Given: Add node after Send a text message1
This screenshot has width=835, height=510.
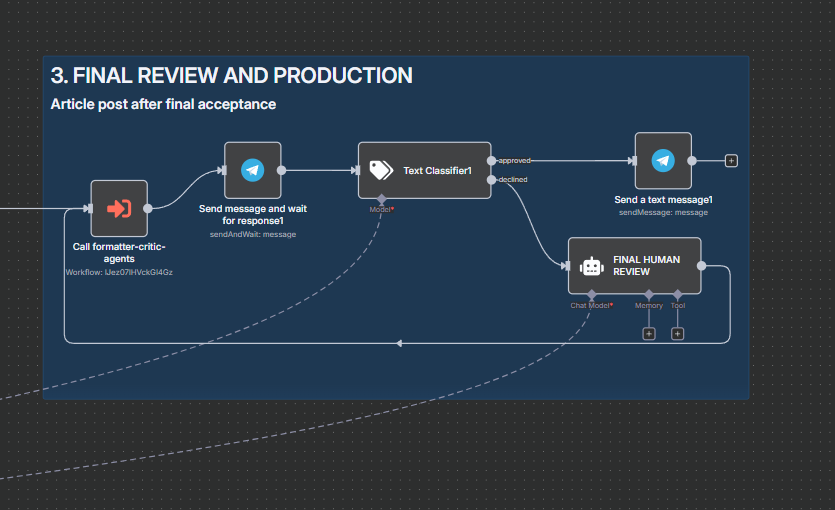Looking at the screenshot, I should 731,160.
